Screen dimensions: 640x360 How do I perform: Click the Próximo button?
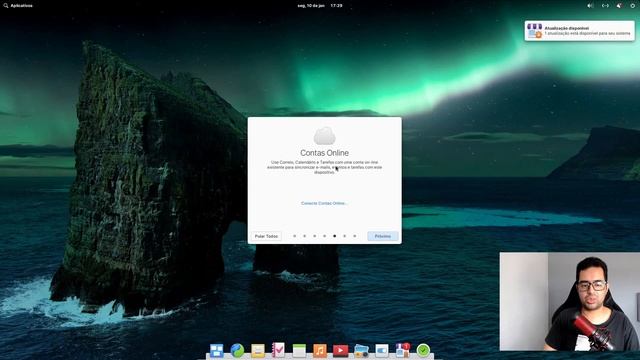[383, 236]
